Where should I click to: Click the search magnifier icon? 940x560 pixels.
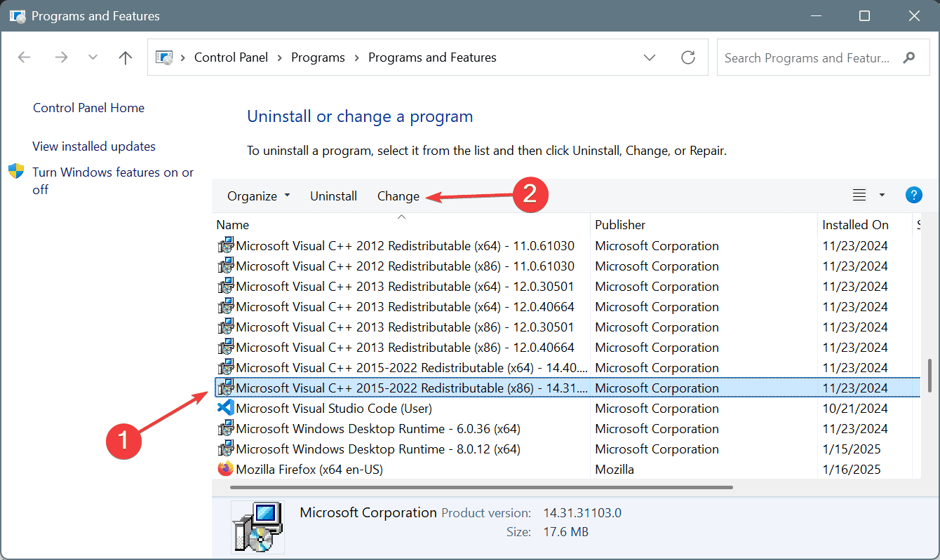point(908,57)
